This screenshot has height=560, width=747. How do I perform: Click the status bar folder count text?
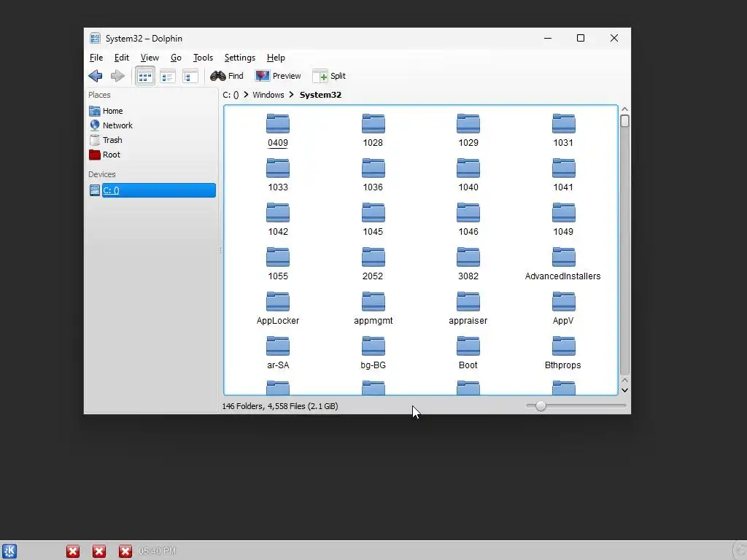tap(279, 406)
